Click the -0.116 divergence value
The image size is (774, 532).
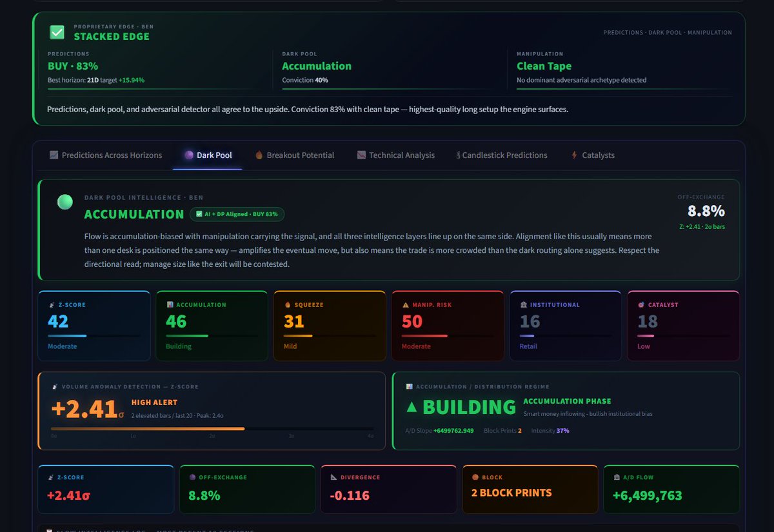(x=349, y=495)
